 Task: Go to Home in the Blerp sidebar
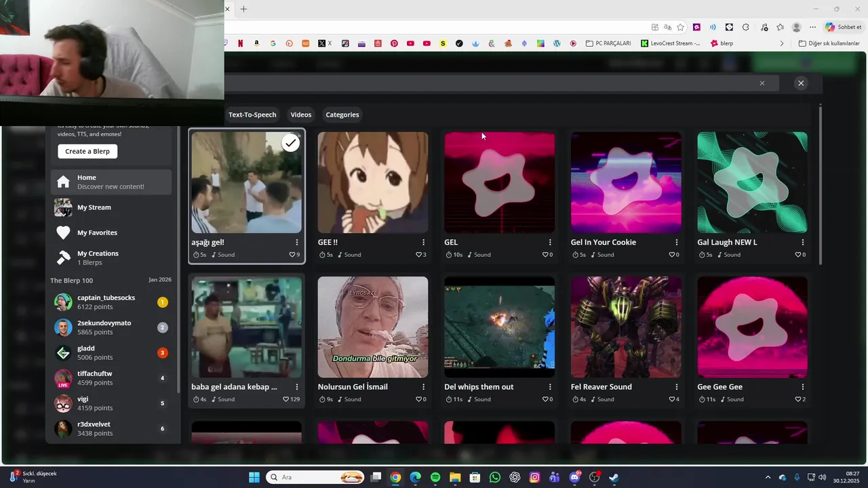(111, 182)
